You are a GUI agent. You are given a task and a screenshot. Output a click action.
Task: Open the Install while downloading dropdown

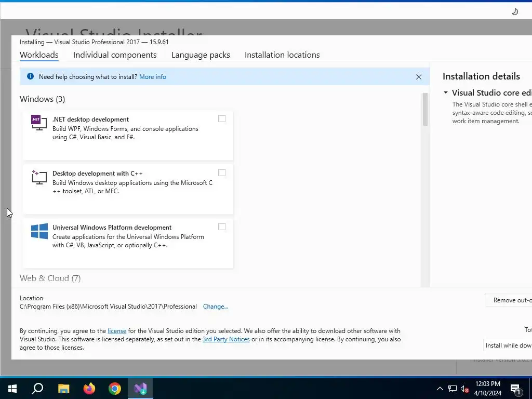point(508,345)
